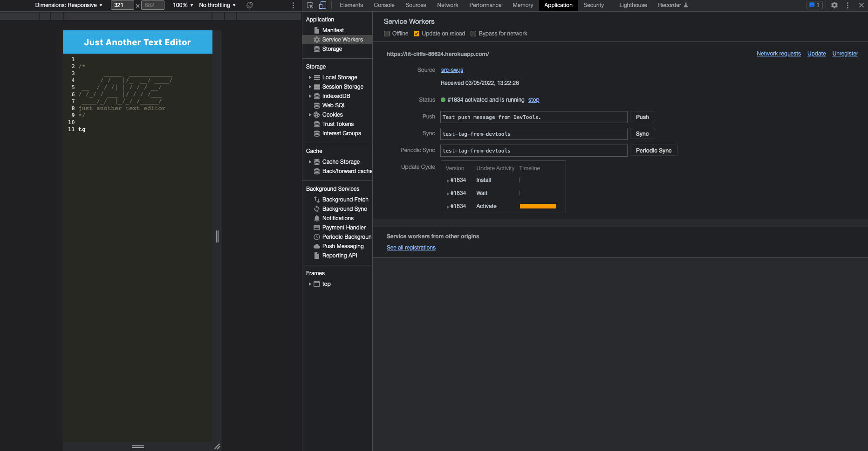Click the Sync button
The height and width of the screenshot is (451, 868).
[642, 134]
